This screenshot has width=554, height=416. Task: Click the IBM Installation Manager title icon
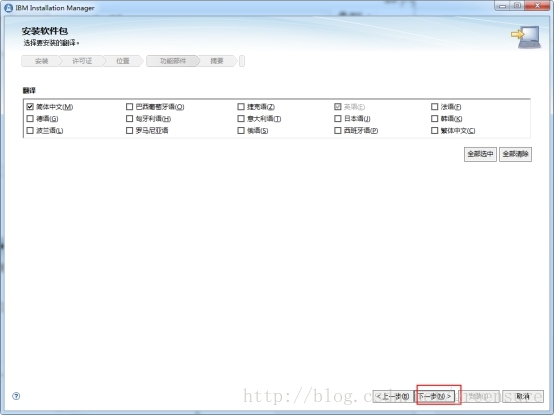[x=8, y=8]
